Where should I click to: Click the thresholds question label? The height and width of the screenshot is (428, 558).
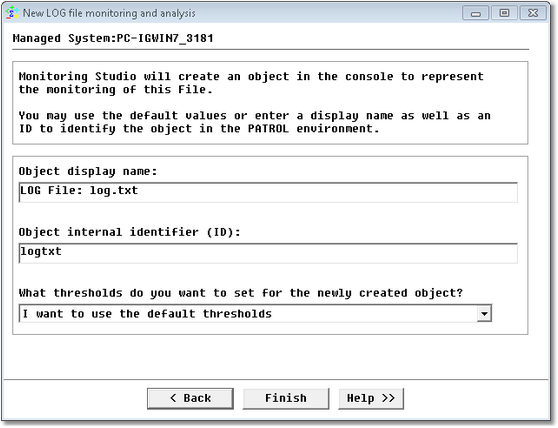[241, 293]
